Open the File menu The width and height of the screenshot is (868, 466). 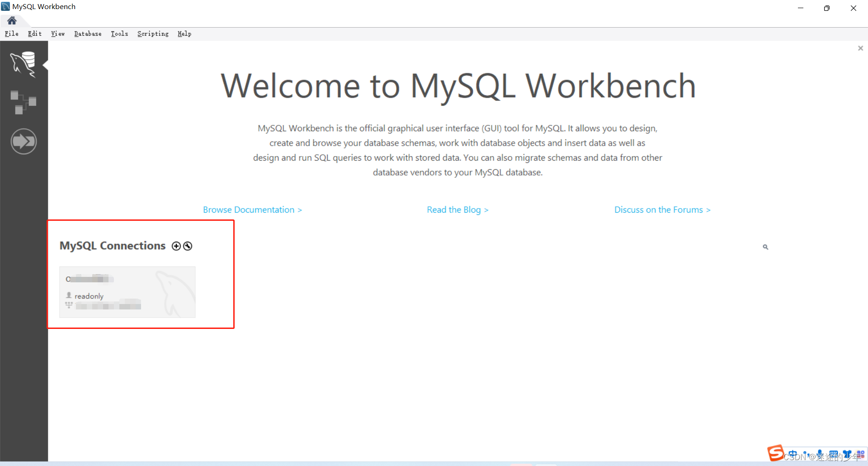pyautogui.click(x=12, y=33)
